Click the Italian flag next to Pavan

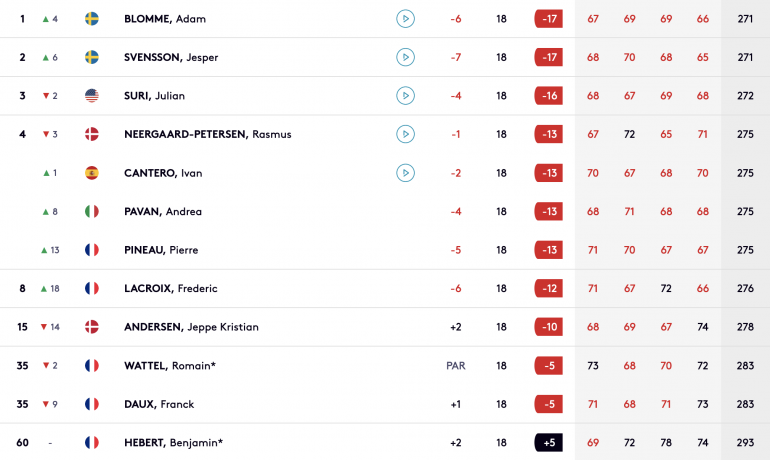click(x=92, y=211)
